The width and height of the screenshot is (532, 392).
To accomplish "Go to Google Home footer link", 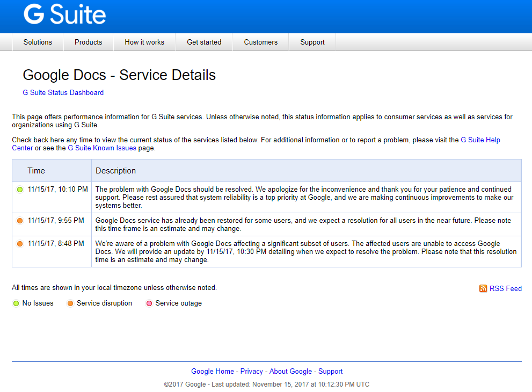I will point(213,371).
